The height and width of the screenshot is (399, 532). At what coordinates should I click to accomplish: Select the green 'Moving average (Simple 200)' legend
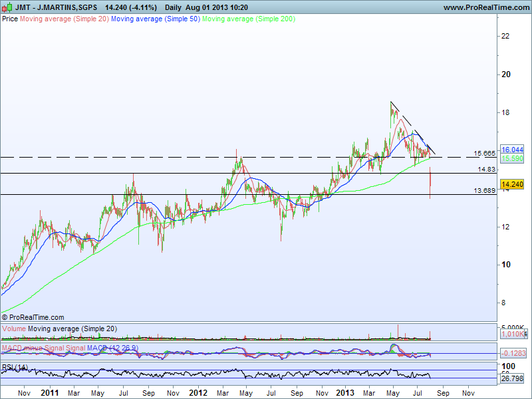click(x=249, y=19)
